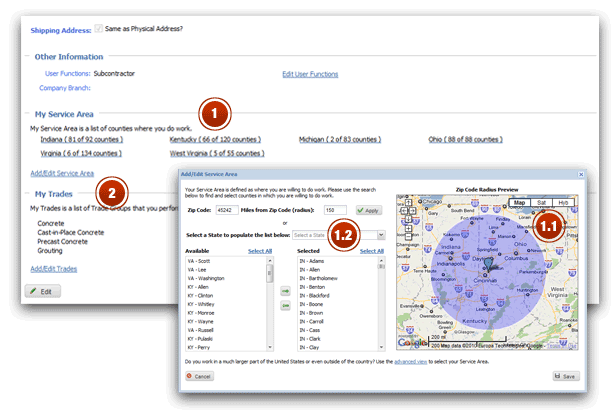
Task: Select IN - Brown in Selected list
Action: (x=338, y=313)
